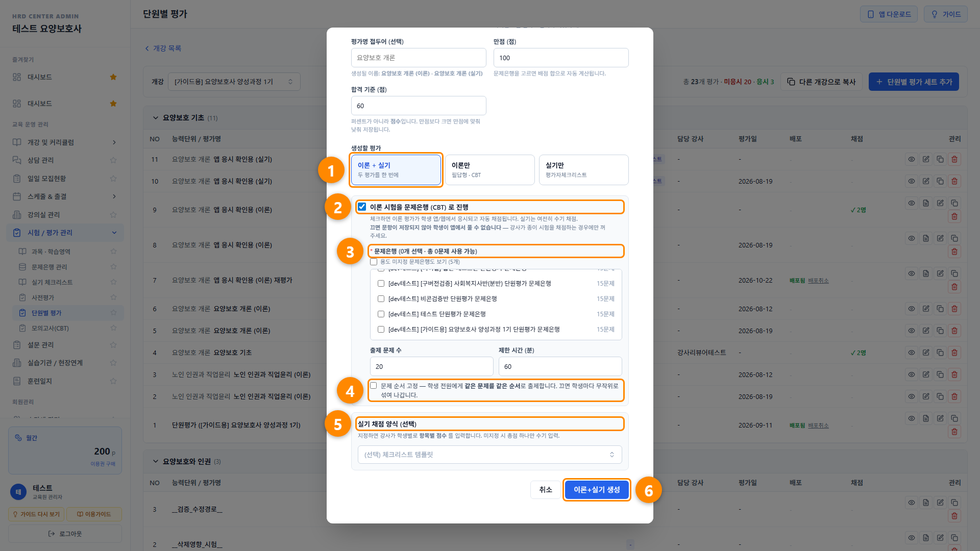The height and width of the screenshot is (551, 980).
Task: Click 다른 개강으로 복사 button
Action: click(x=821, y=82)
